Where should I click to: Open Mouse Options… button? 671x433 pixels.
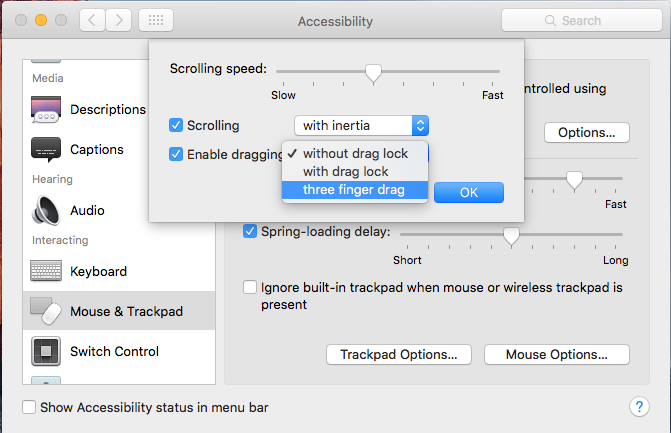[557, 354]
